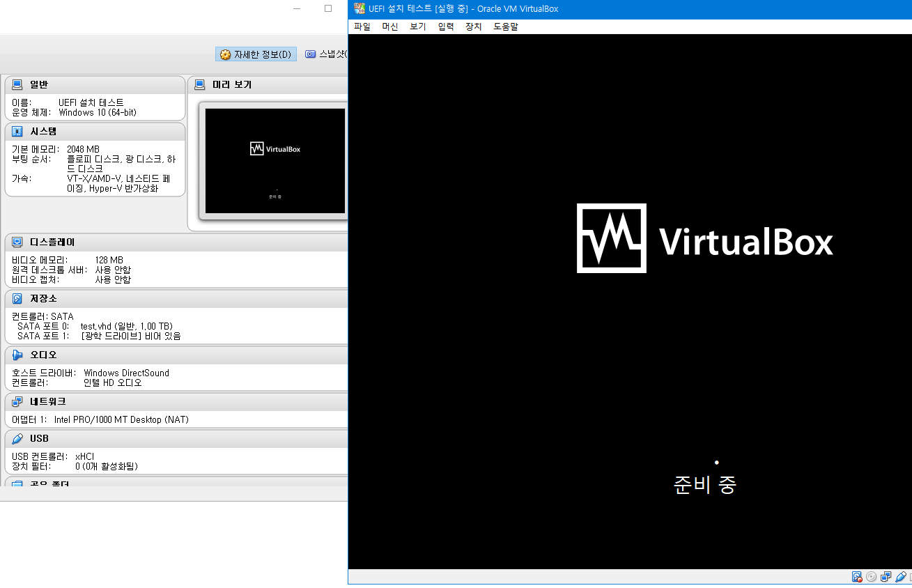Minimize the VirtualBox Manager window
This screenshot has width=912, height=588.
pyautogui.click(x=297, y=8)
